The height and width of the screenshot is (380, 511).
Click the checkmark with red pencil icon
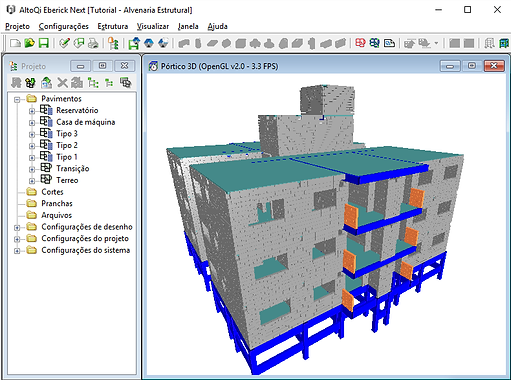click(x=64, y=43)
